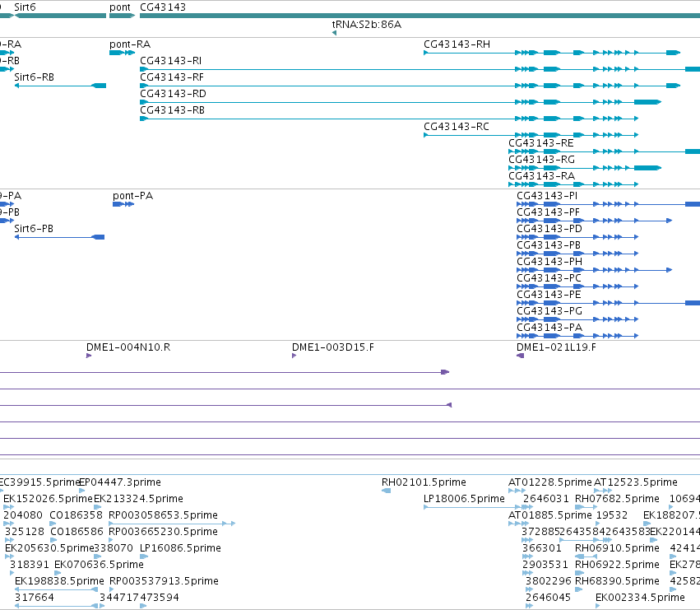The image size is (700, 610).
Task: Select EST label 317664
Action: click(x=35, y=598)
